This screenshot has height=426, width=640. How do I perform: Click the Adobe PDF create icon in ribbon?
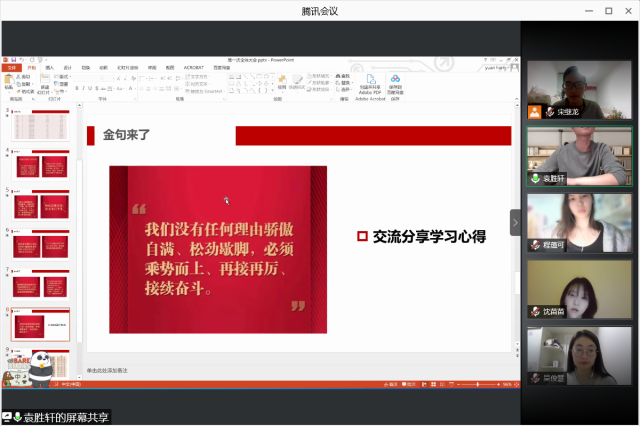tap(371, 81)
